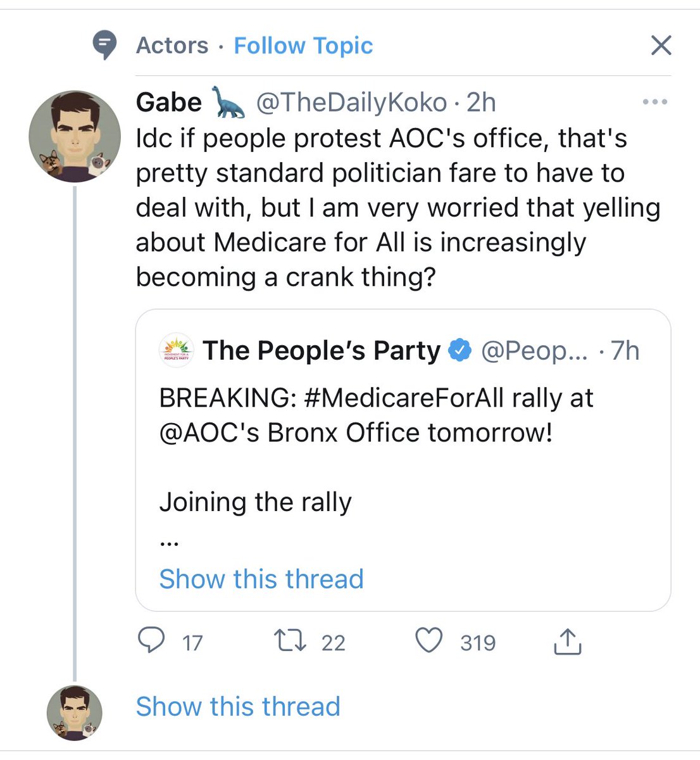Click the #MedicareForAll hashtag

coord(404,398)
